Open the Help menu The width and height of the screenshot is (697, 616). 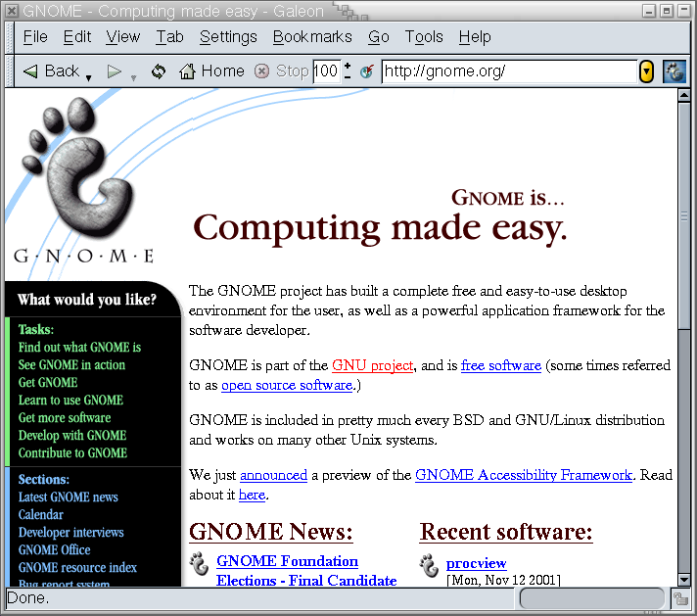(475, 37)
